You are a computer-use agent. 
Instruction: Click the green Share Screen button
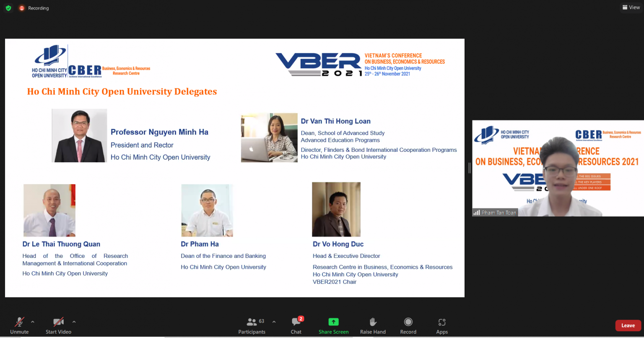(x=333, y=325)
